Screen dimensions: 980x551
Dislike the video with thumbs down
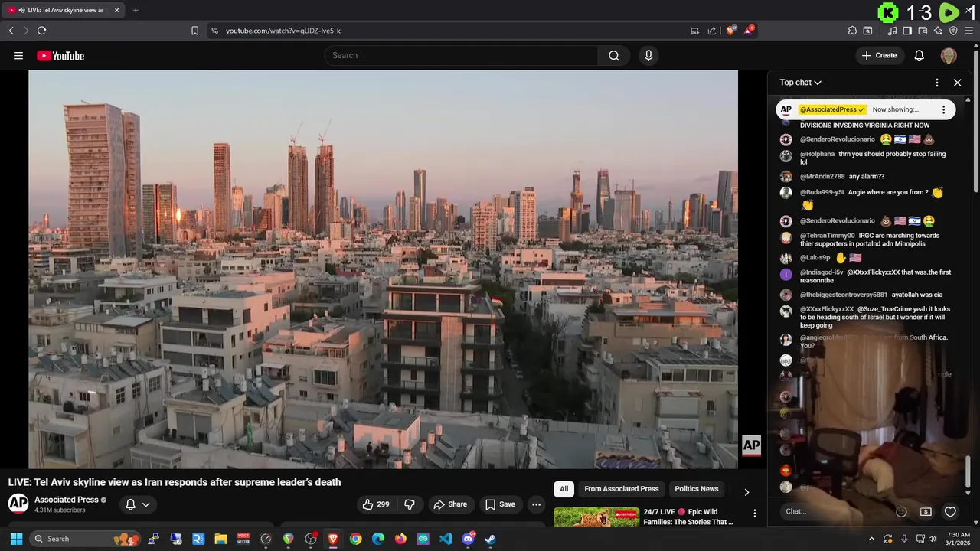coord(410,504)
